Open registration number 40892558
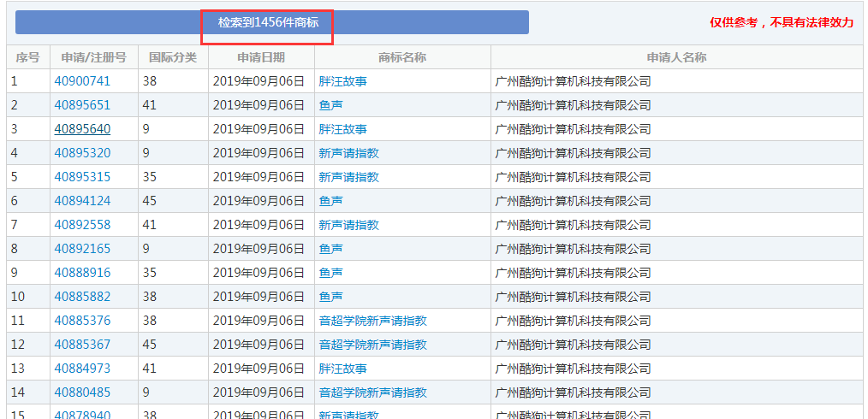 click(82, 225)
